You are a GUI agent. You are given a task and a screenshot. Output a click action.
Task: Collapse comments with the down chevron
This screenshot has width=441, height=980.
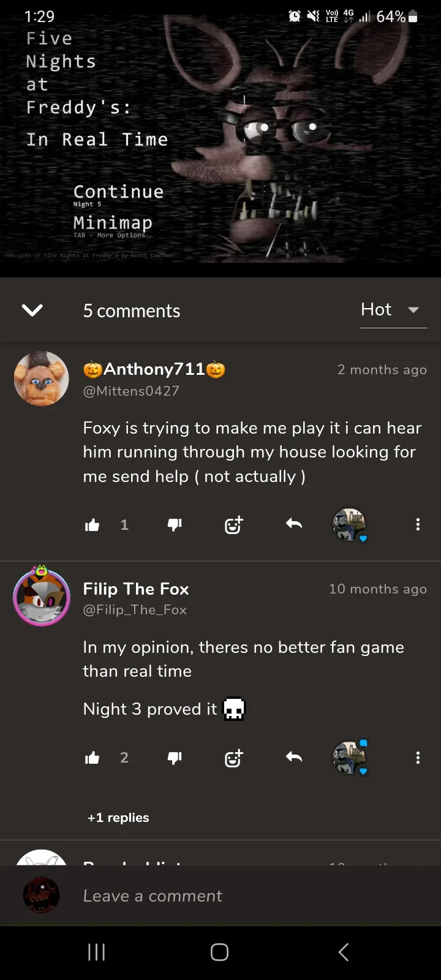click(32, 311)
